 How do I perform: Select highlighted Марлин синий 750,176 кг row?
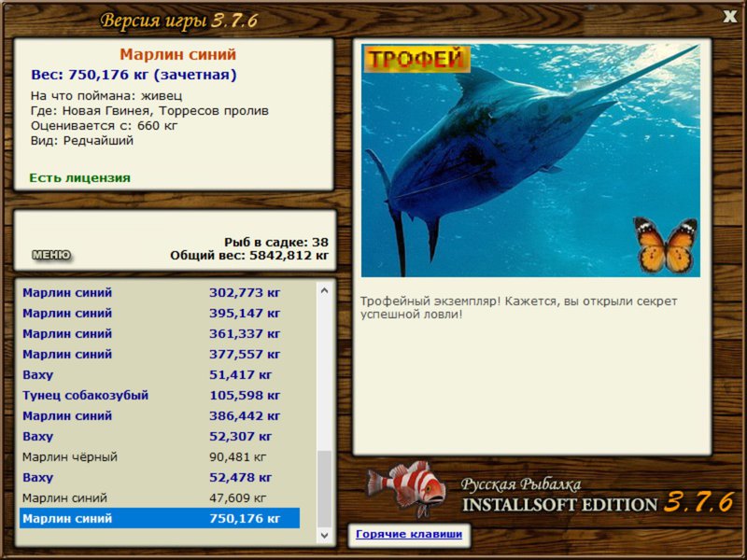coord(160,518)
